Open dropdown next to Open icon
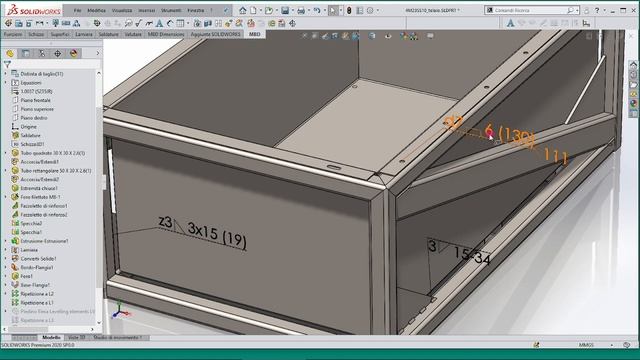Viewport: 640px width, 360px height. pos(276,11)
